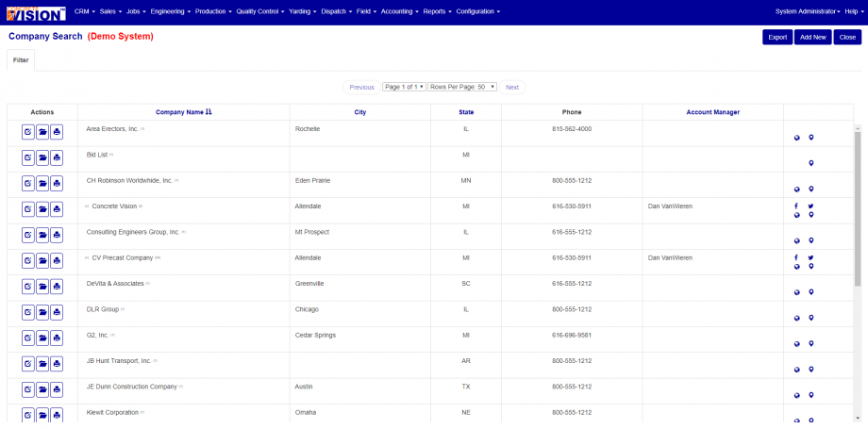Open folder for JE Dunn Construction
This screenshot has width=868, height=429.
point(42,389)
